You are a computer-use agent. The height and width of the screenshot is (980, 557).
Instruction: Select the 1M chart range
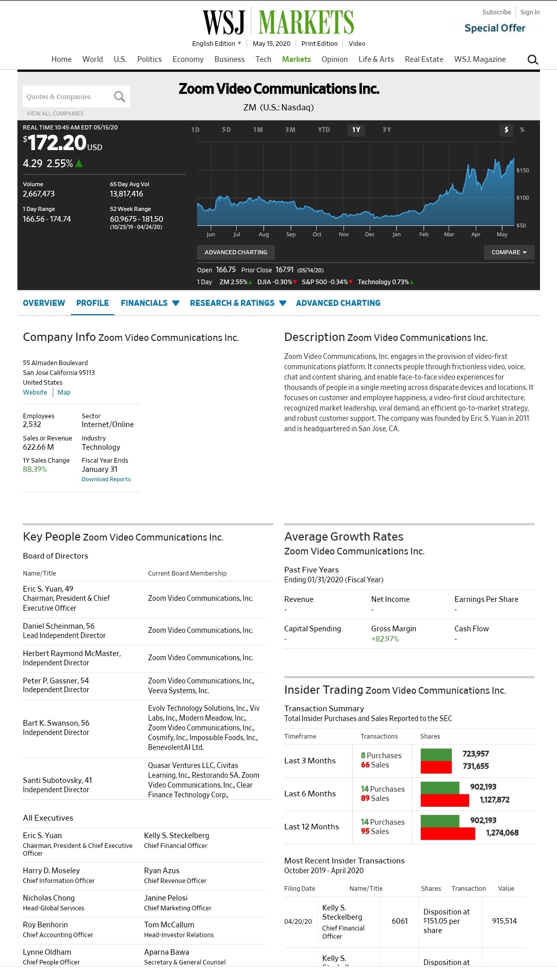[x=258, y=130]
